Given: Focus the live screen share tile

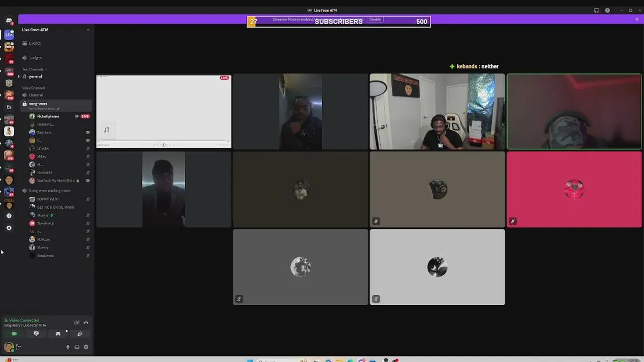Looking at the screenshot, I should pos(164,112).
